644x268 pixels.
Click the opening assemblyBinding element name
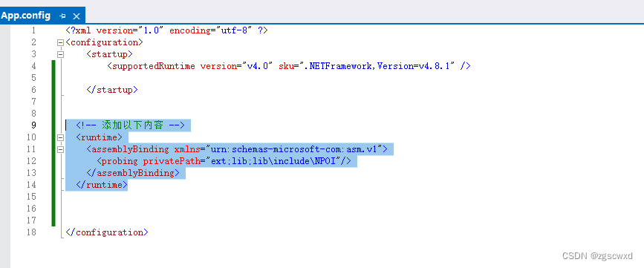(x=130, y=149)
